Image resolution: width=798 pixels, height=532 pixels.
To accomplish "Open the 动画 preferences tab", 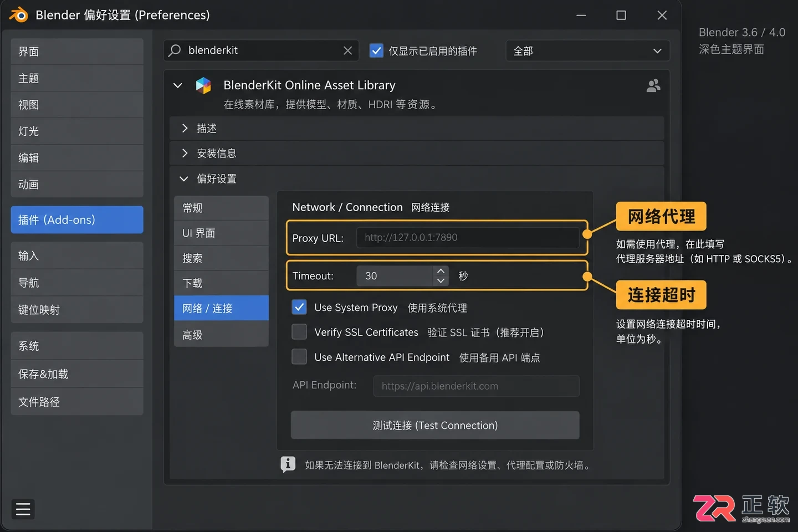I will coord(77,185).
